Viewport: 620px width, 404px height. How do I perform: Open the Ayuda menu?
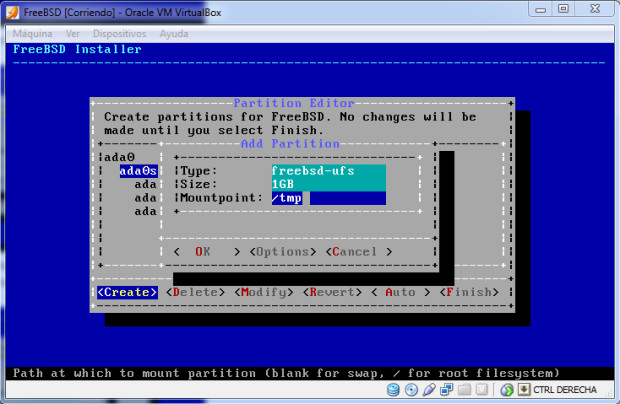(174, 34)
